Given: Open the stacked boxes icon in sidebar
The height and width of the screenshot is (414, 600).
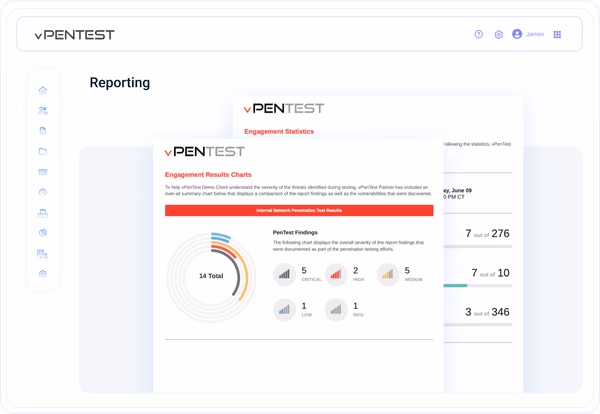Looking at the screenshot, I should (43, 213).
